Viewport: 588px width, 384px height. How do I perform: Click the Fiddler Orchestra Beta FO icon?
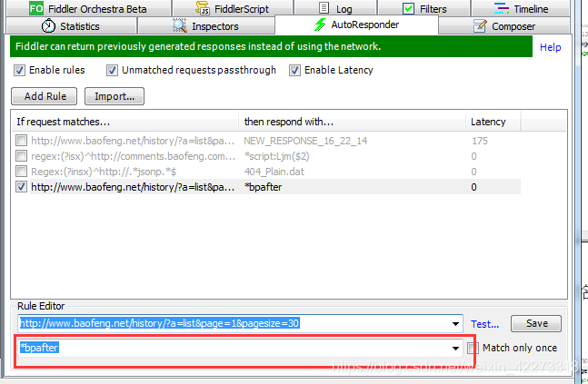36,8
